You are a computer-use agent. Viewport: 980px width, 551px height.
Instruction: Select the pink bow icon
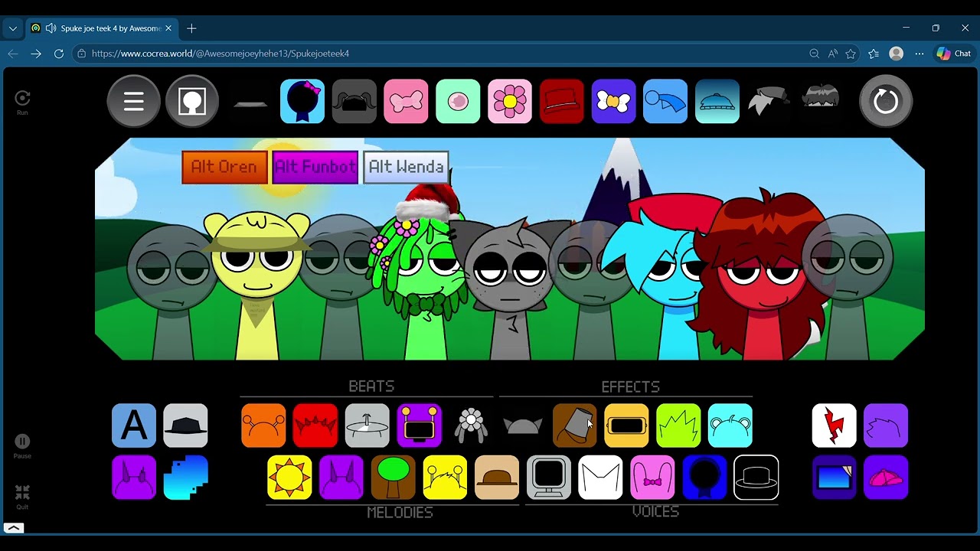tap(406, 101)
